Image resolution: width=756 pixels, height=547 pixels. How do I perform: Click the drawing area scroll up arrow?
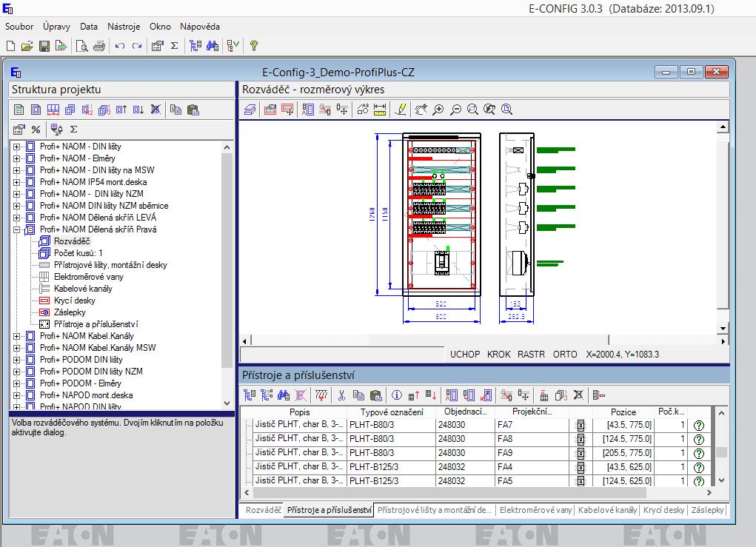pyautogui.click(x=722, y=127)
